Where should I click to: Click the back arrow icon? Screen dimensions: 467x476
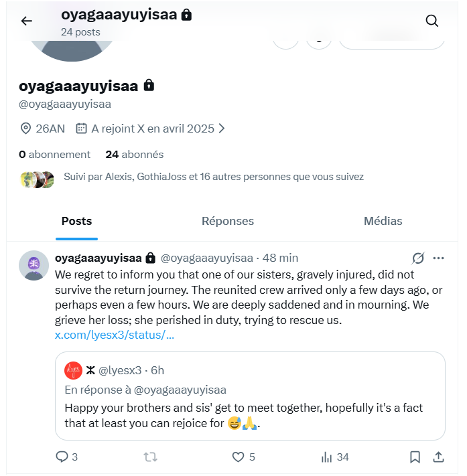[26, 21]
